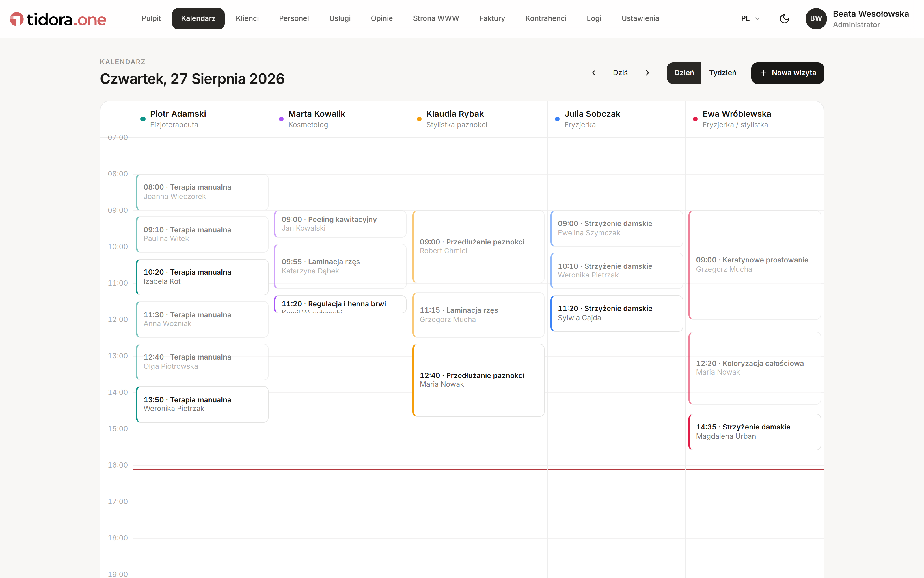This screenshot has width=924, height=578.
Task: Switch to Dzień view
Action: pyautogui.click(x=684, y=73)
